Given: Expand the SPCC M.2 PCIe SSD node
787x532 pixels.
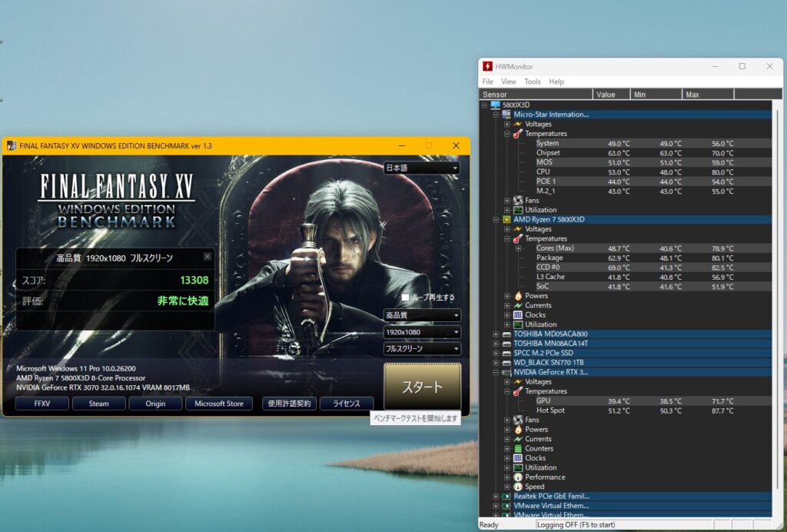Looking at the screenshot, I should pos(496,354).
